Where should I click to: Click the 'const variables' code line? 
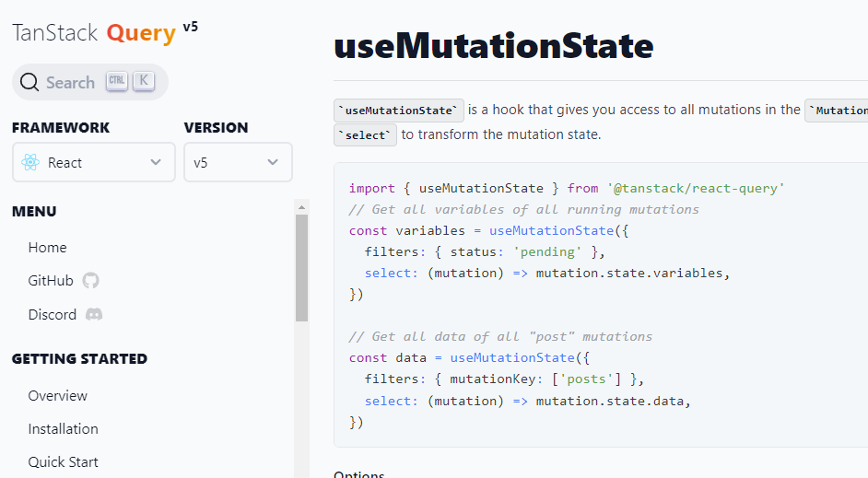coord(488,230)
